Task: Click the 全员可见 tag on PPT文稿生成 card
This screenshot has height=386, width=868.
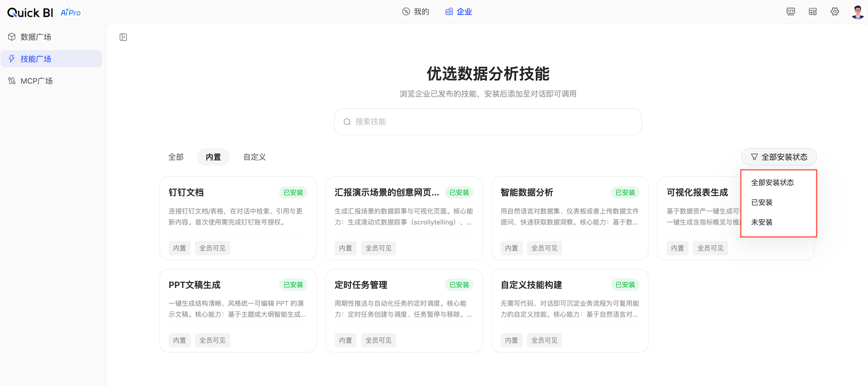Action: tap(212, 340)
